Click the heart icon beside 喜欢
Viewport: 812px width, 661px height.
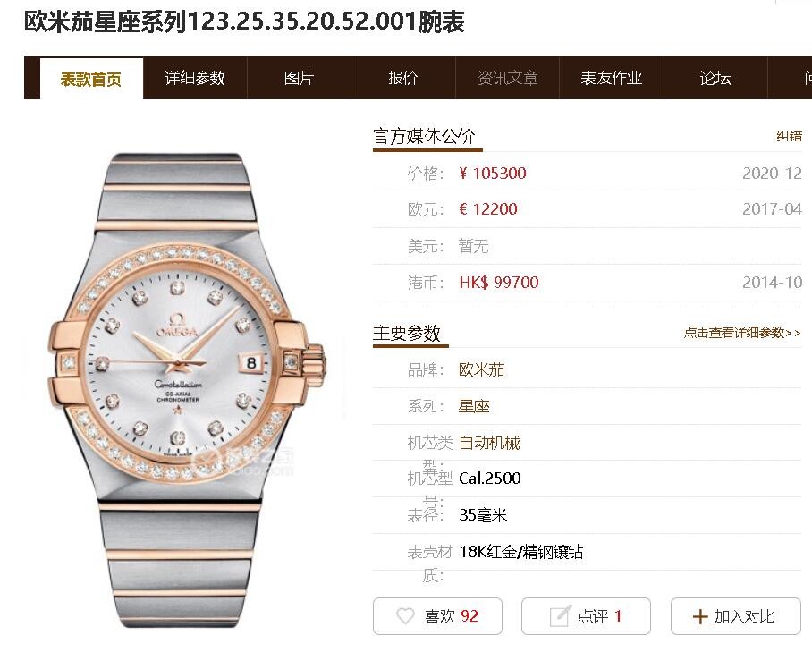coord(405,616)
